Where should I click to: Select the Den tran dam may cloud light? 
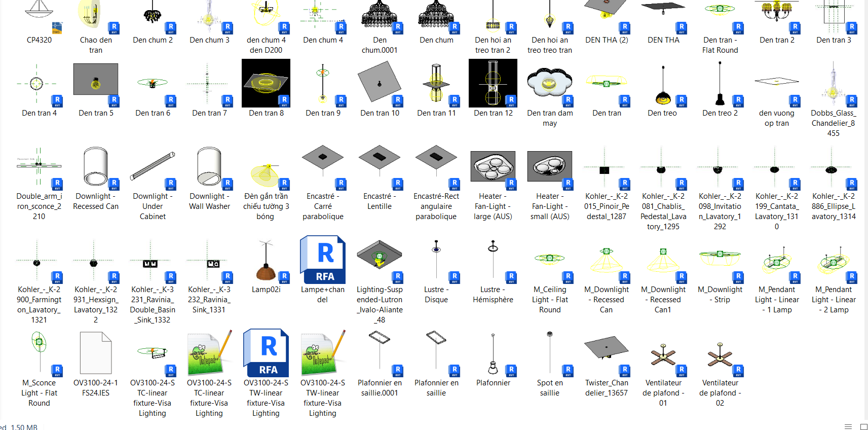point(549,84)
